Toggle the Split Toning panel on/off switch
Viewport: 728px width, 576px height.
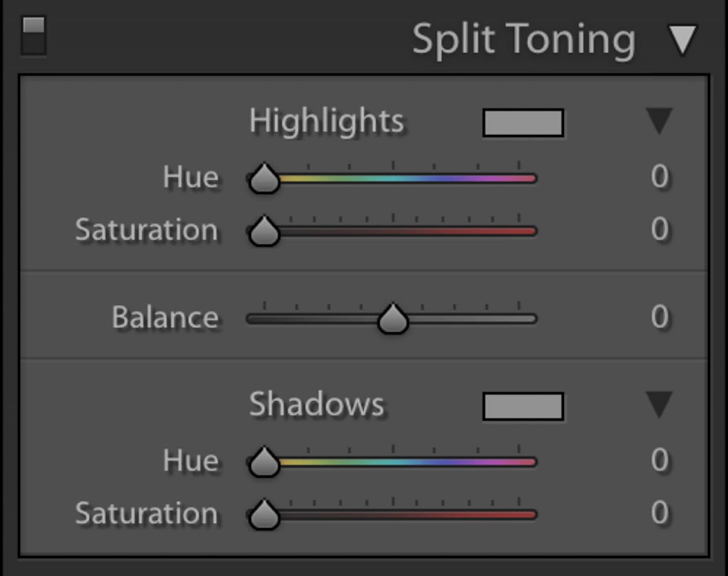point(33,36)
